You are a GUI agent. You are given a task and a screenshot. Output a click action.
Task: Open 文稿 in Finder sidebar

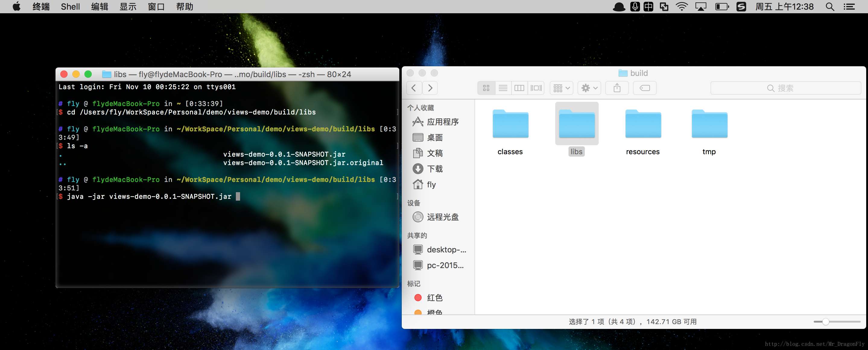point(438,153)
